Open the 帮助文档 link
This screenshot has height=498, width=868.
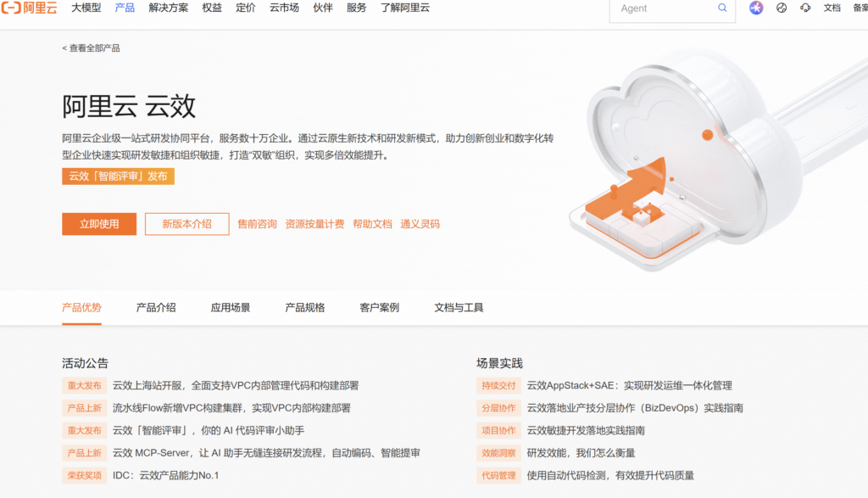tap(372, 224)
